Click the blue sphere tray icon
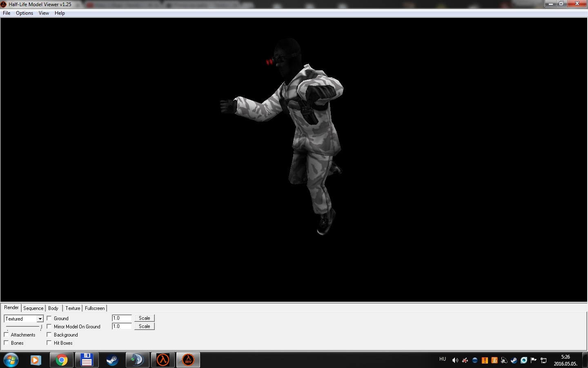This screenshot has width=588, height=368. click(x=474, y=360)
